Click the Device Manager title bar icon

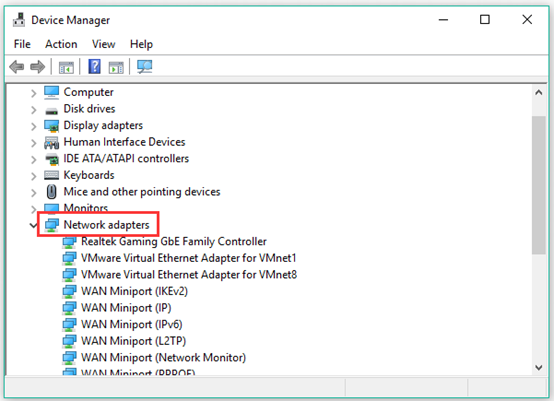click(19, 20)
